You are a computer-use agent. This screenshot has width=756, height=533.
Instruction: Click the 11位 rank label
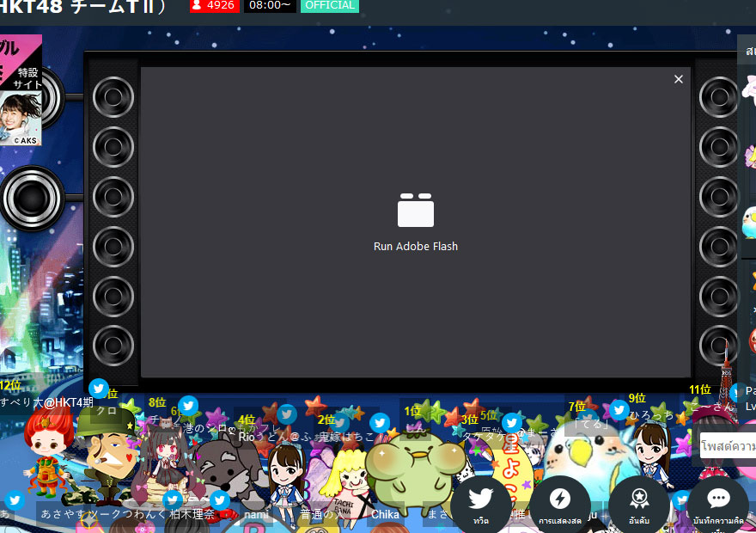pyautogui.click(x=700, y=389)
